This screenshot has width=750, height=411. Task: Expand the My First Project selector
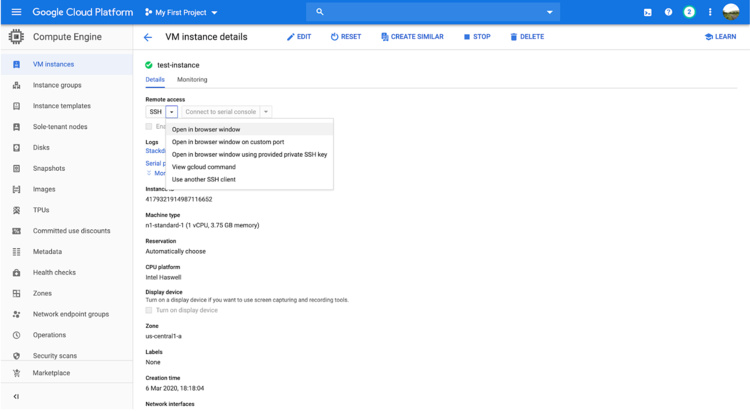pyautogui.click(x=181, y=12)
